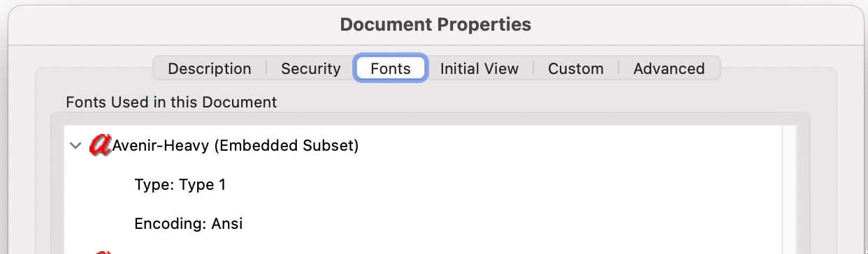
Task: Switch to the Custom tab
Action: (x=576, y=68)
